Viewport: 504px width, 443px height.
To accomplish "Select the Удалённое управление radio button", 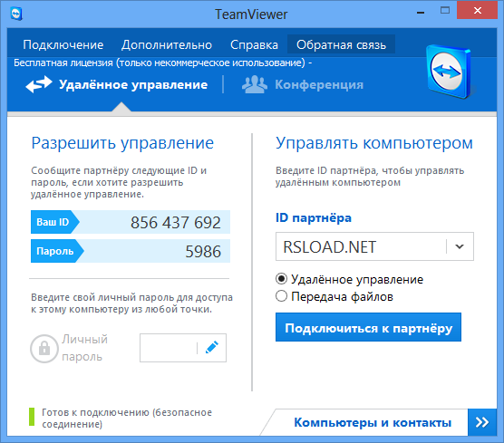I will [x=281, y=279].
